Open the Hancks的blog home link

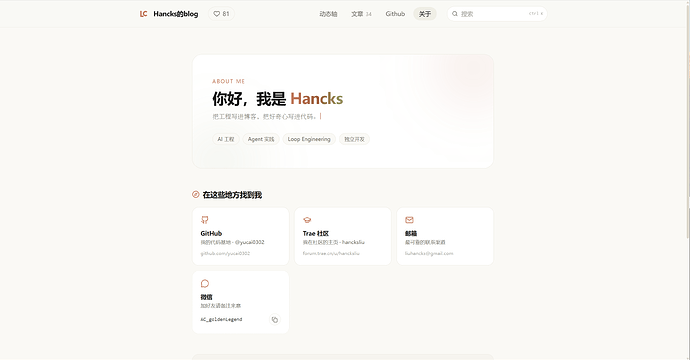pos(176,14)
